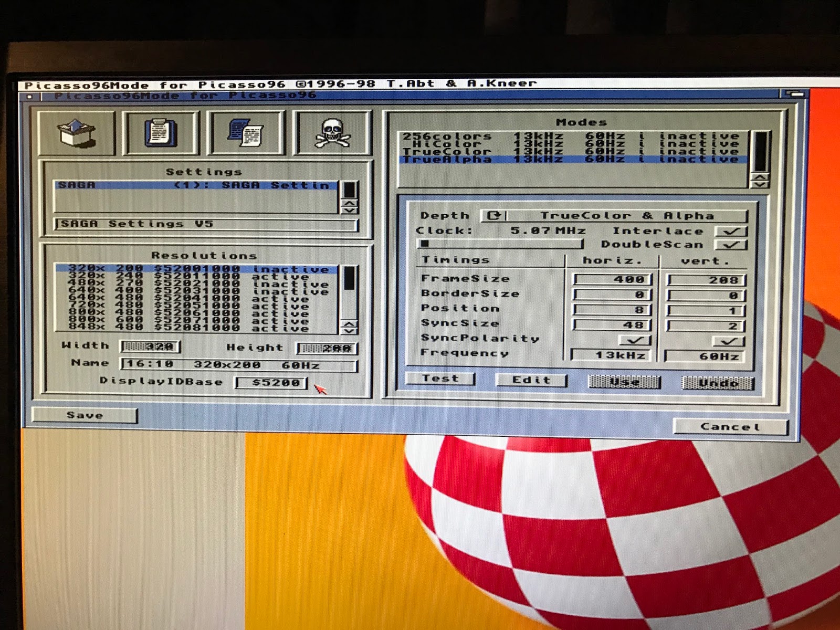Image resolution: width=840 pixels, height=630 pixels.
Task: Select resolution 320x 240 active
Action: point(197,276)
